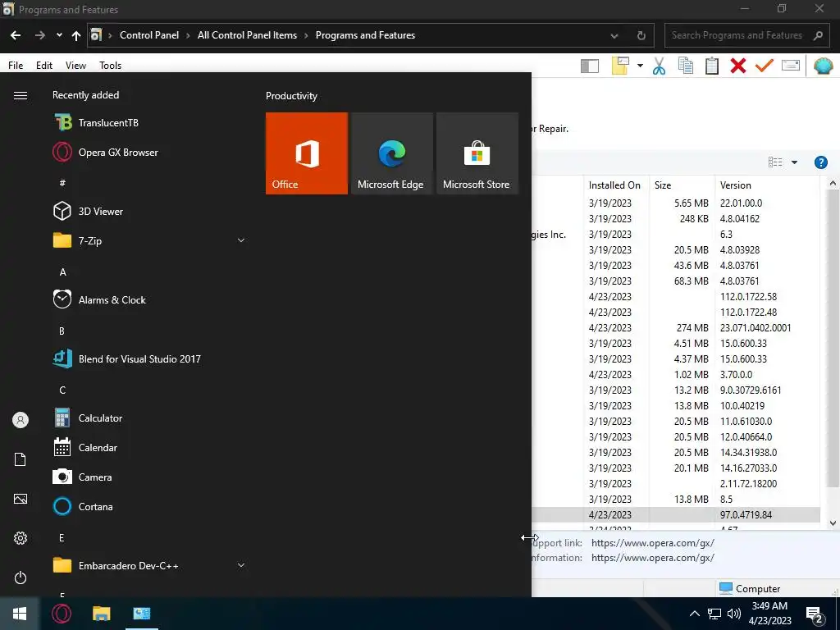Toggle the preview pane layout icon
The width and height of the screenshot is (840, 630).
point(589,66)
